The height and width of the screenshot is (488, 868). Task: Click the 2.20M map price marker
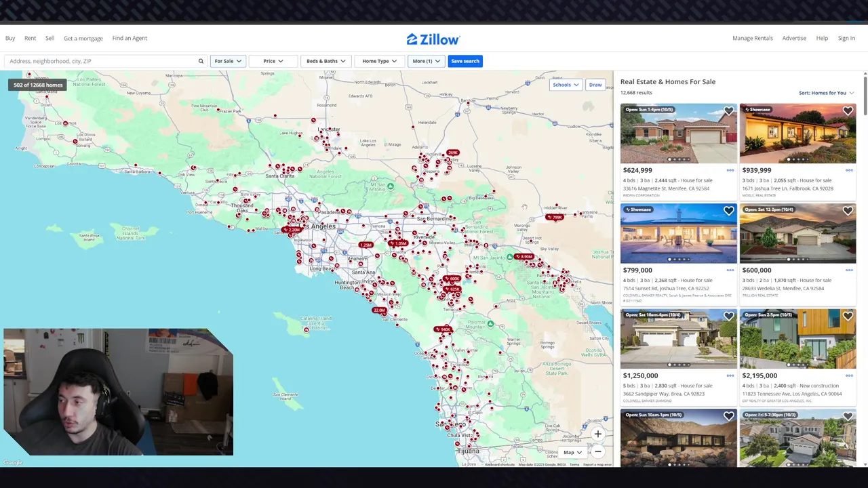tap(292, 230)
